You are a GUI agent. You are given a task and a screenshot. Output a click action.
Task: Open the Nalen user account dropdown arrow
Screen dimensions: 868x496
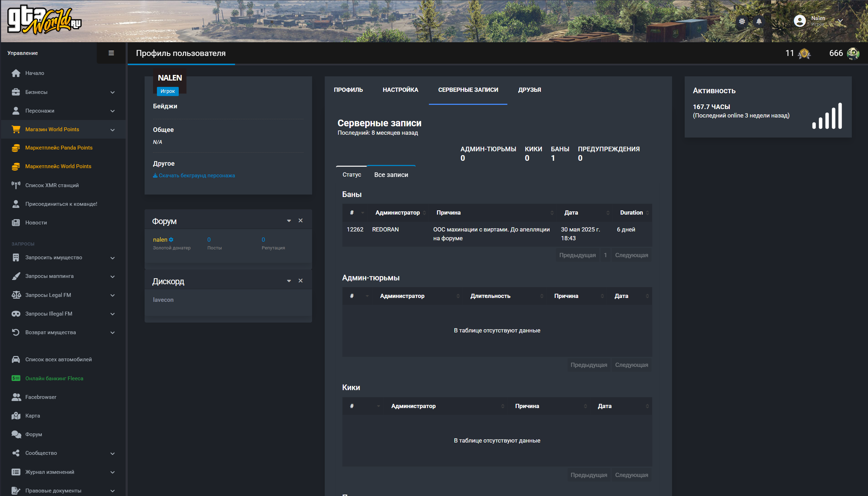840,21
